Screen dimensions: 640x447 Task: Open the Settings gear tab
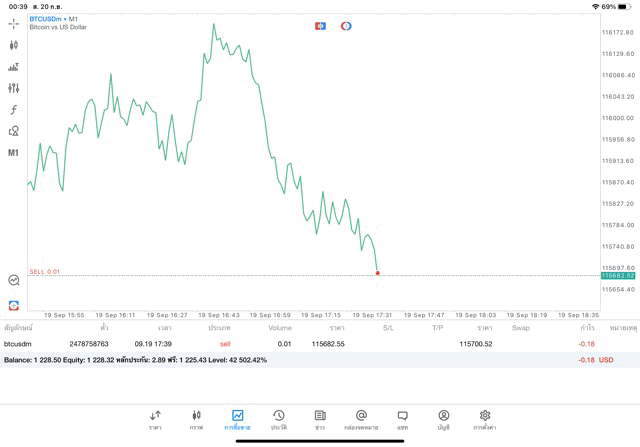(485, 419)
